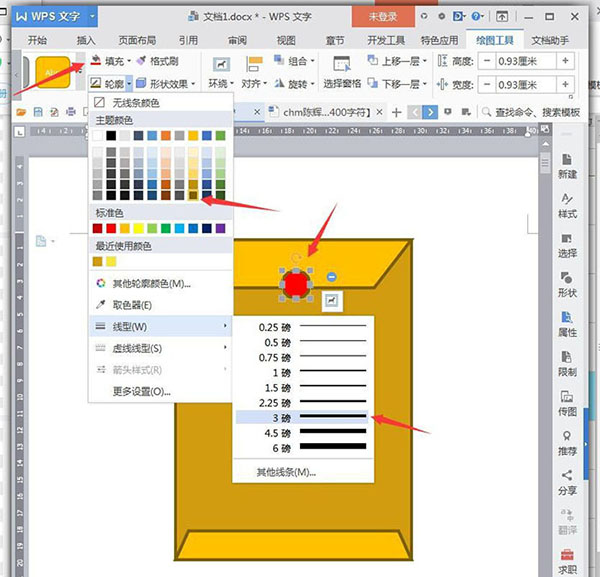Open the WPS 文字 application menu arrow

pyautogui.click(x=92, y=16)
